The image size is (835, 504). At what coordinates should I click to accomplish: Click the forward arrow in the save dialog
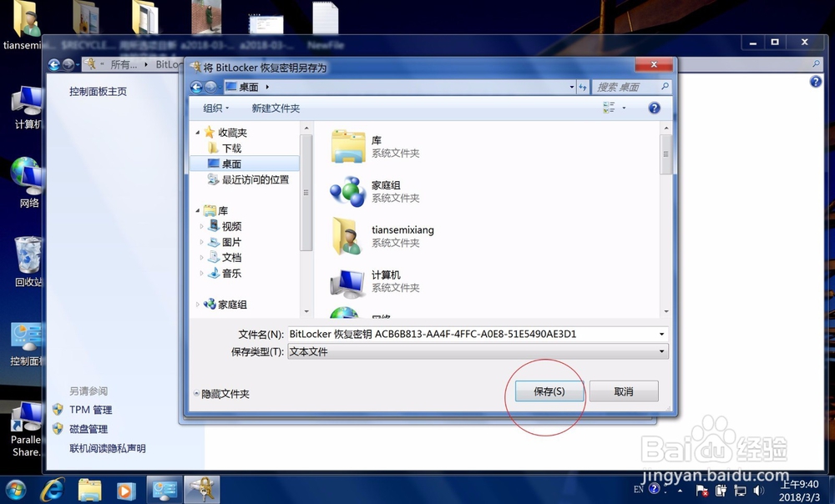point(210,86)
